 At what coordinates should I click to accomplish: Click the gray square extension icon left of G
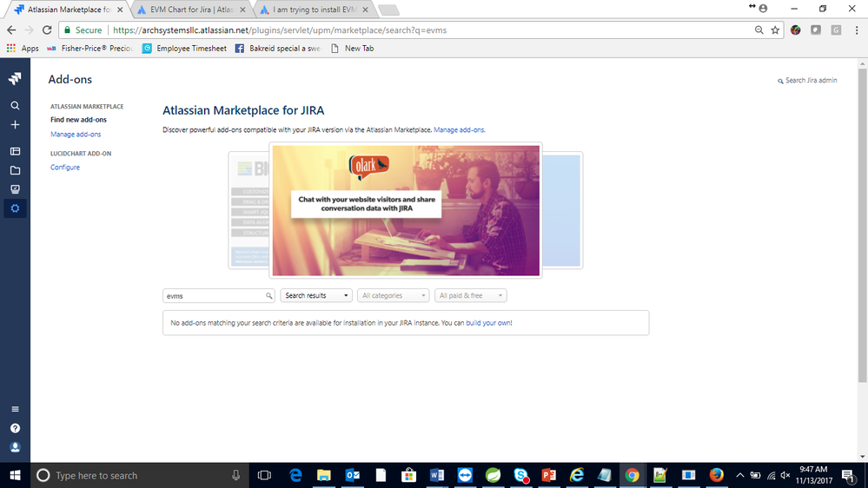[x=816, y=30]
